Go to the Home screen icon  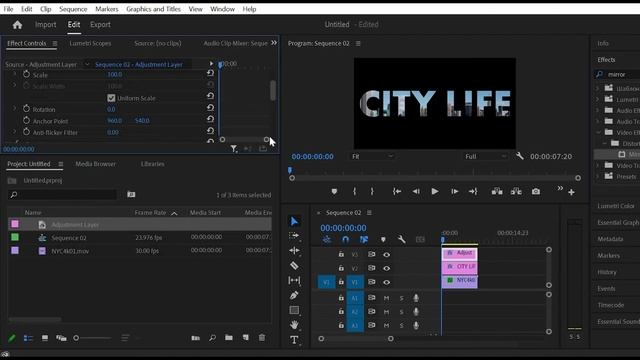pos(17,25)
